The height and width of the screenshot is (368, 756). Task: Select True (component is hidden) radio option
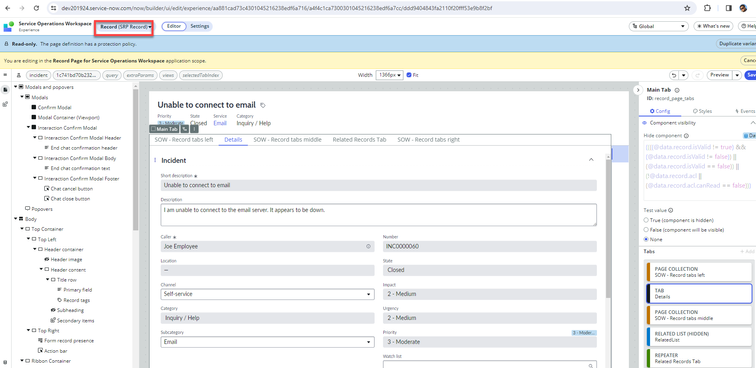(x=646, y=220)
